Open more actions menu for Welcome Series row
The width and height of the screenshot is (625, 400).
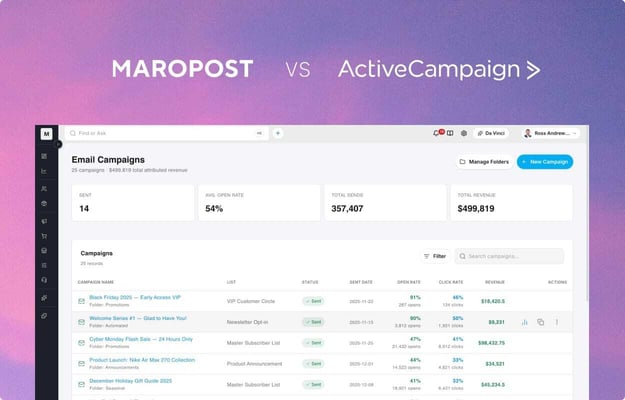[556, 322]
